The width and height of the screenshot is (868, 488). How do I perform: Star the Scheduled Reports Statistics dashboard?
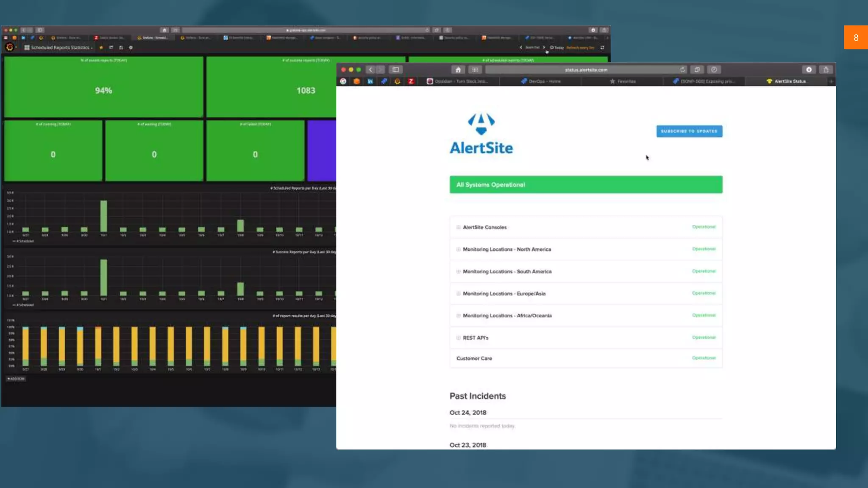101,47
